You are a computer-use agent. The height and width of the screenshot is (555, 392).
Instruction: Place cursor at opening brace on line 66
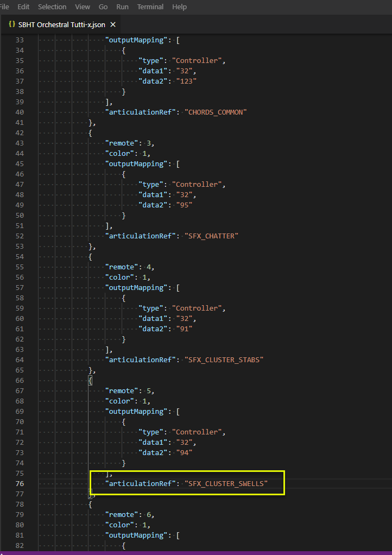point(91,381)
